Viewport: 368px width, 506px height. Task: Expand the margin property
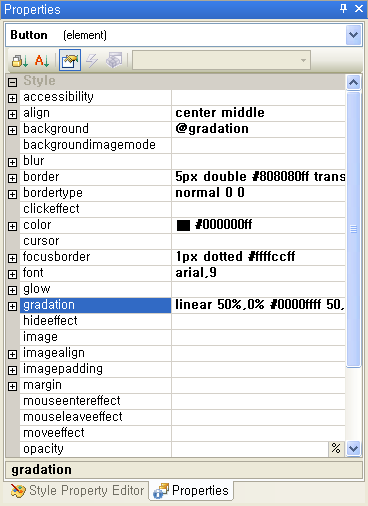point(12,386)
